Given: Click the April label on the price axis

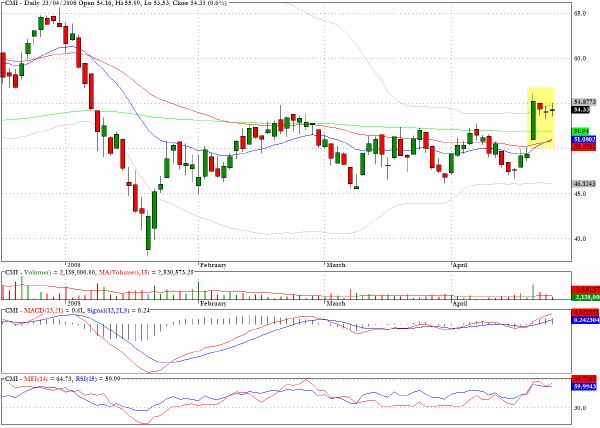Looking at the screenshot, I should 460,265.
